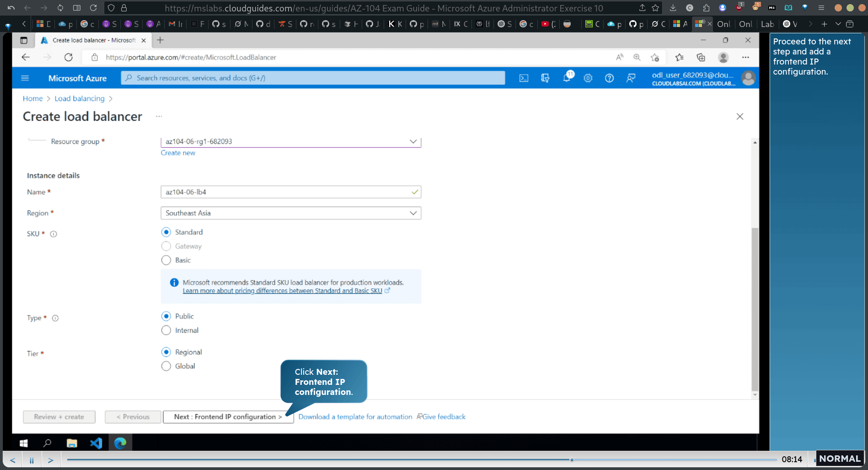Switch to the Gmail browser tab

tap(175, 24)
